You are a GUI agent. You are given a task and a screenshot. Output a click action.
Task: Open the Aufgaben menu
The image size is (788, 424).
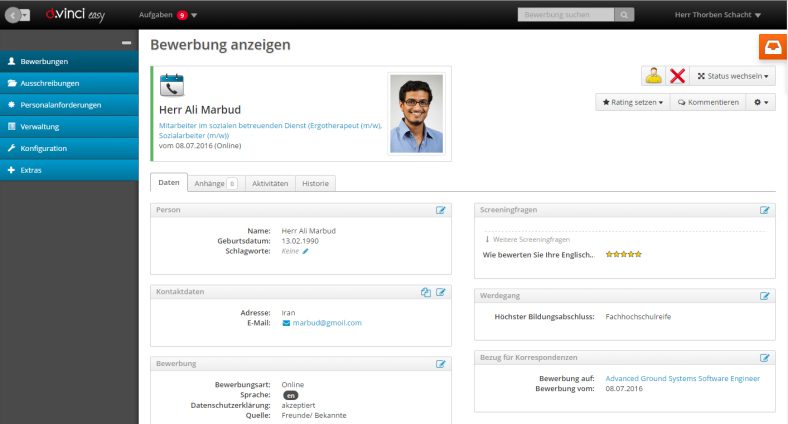pyautogui.click(x=168, y=15)
